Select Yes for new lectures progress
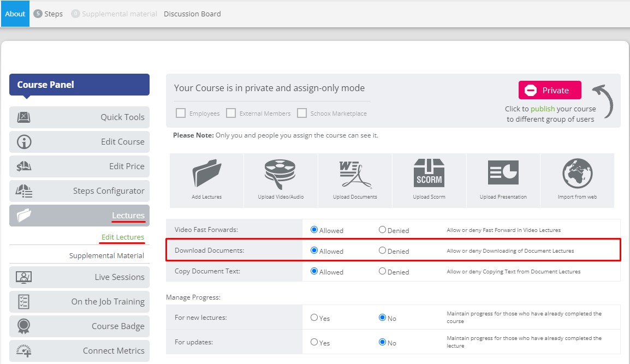 point(315,318)
